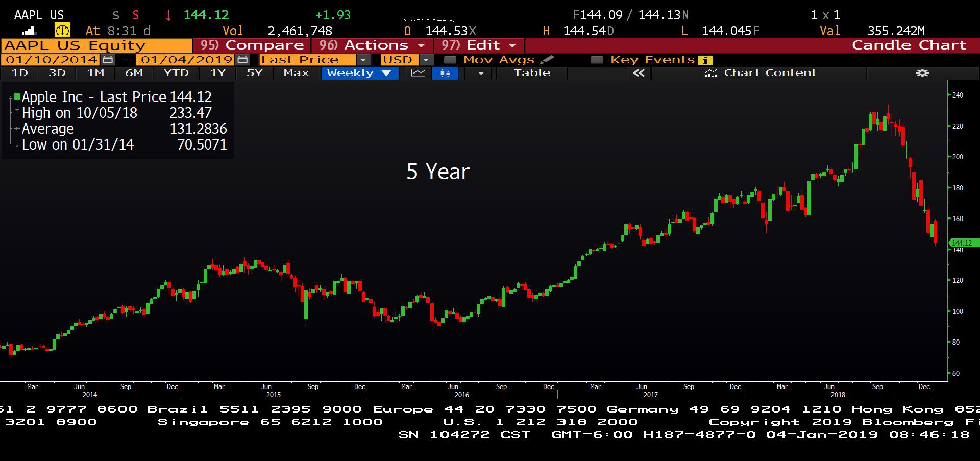
Task: Click the AAPL US Equity security field
Action: pyautogui.click(x=96, y=45)
